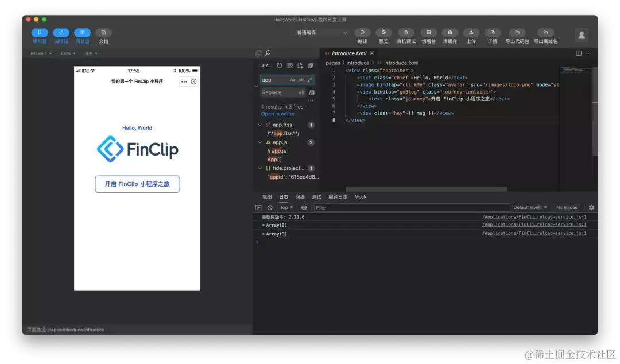Switch to the 视图 debugger tab

pyautogui.click(x=267, y=197)
